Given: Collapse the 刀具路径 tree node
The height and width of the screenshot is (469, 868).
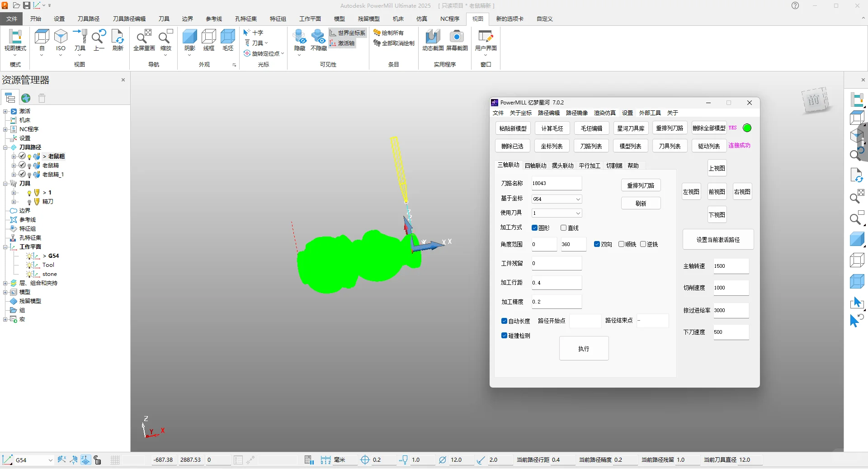Looking at the screenshot, I should pos(5,147).
